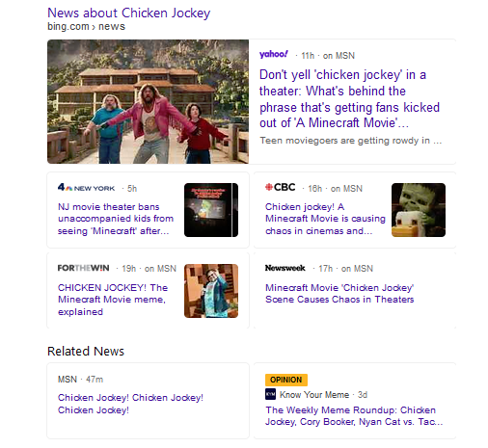Click the '11h · on MSN' timestamp by Yahoo
The image size is (488, 448).
[x=328, y=56]
